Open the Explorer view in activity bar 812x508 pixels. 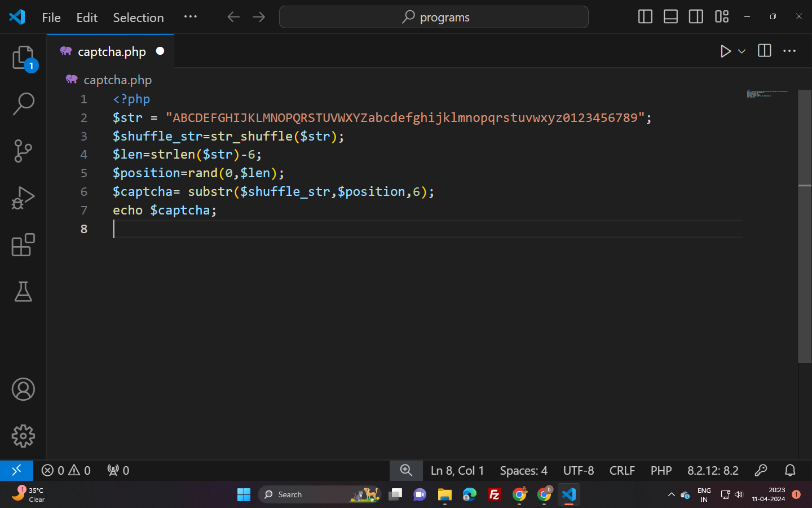tap(23, 57)
